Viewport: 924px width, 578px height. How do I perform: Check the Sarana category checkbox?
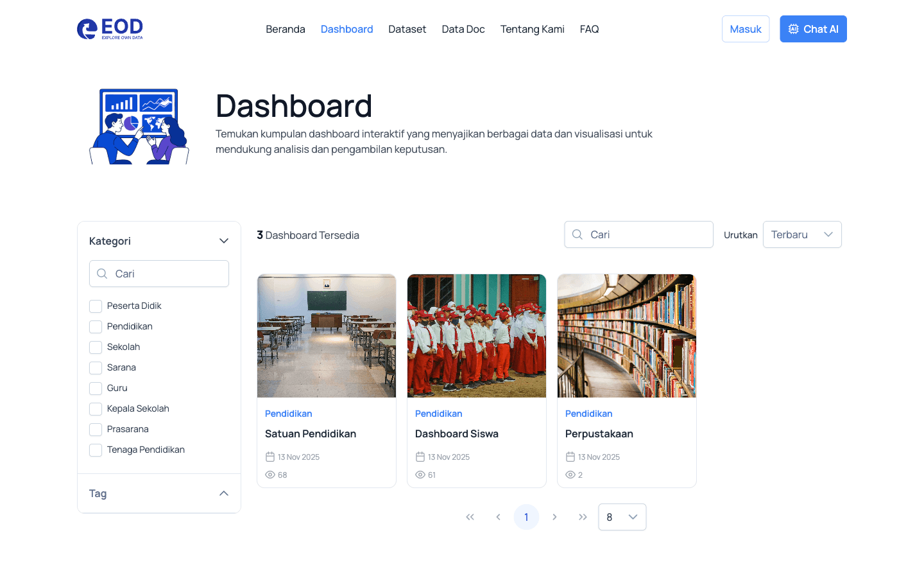tap(96, 368)
